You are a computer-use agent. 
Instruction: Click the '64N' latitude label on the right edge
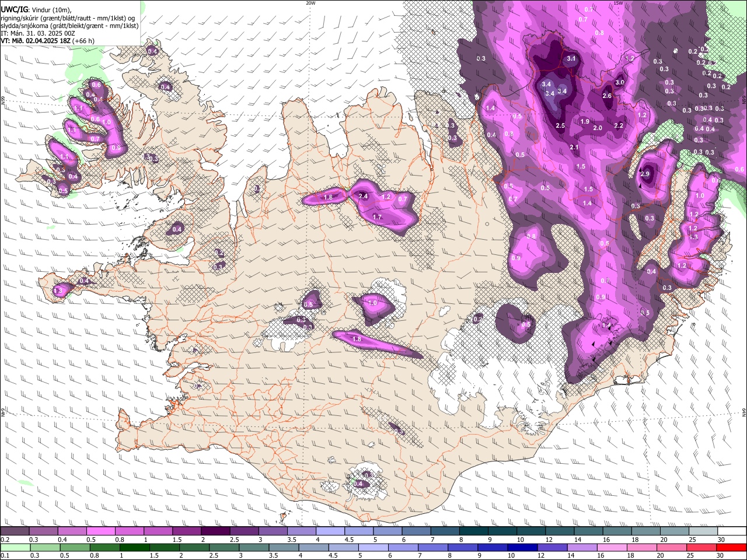[744, 412]
